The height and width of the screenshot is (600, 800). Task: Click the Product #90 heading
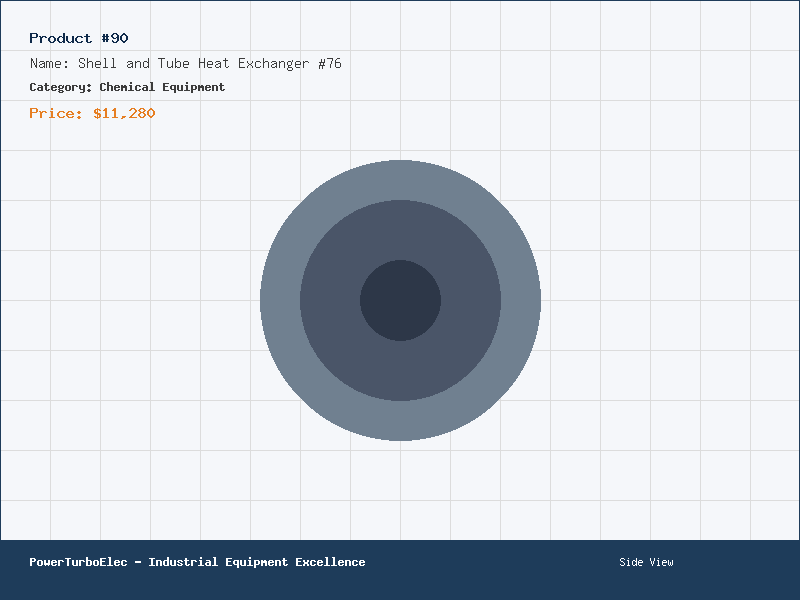click(79, 38)
